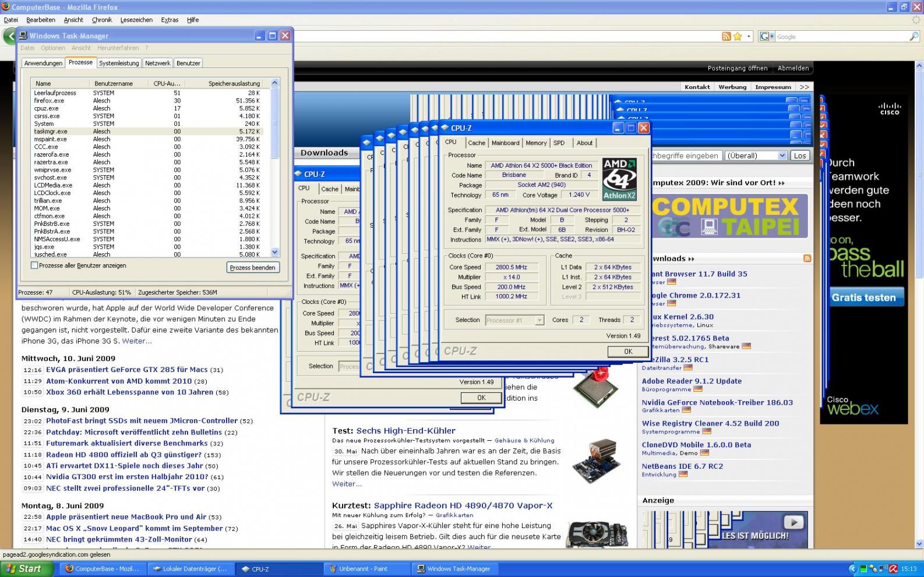Screen dimensions: 924x577
Task: Open the Google search engine selector
Action: pyautogui.click(x=767, y=36)
